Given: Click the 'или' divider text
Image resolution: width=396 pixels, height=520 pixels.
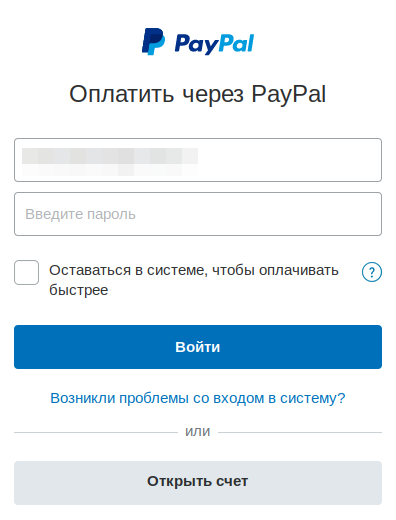Looking at the screenshot, I should (198, 432).
